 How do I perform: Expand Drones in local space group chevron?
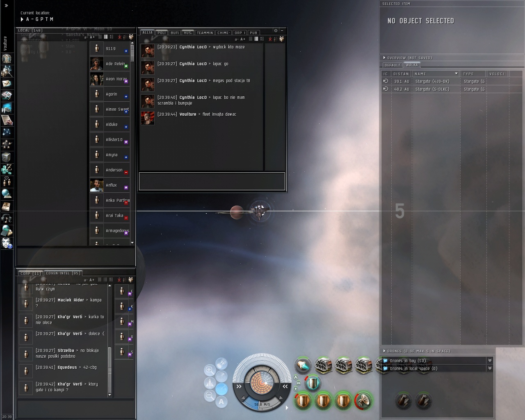(x=490, y=368)
